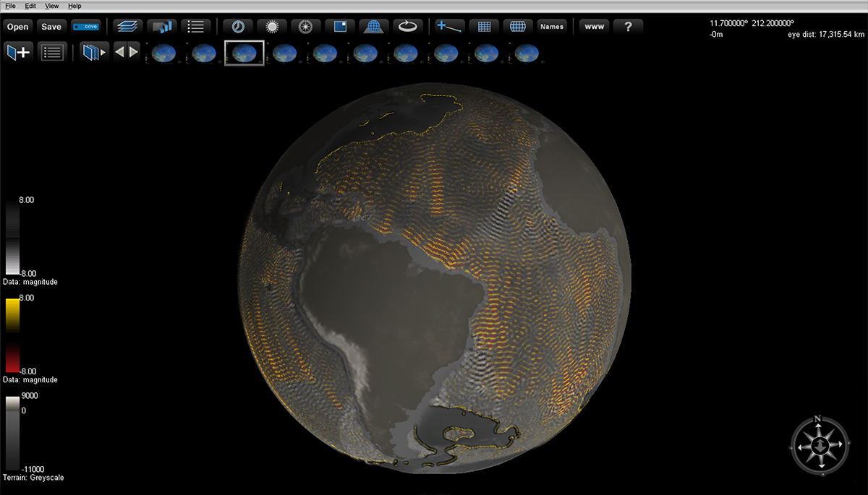Image resolution: width=868 pixels, height=495 pixels.
Task: Open the View menu
Action: [x=52, y=6]
